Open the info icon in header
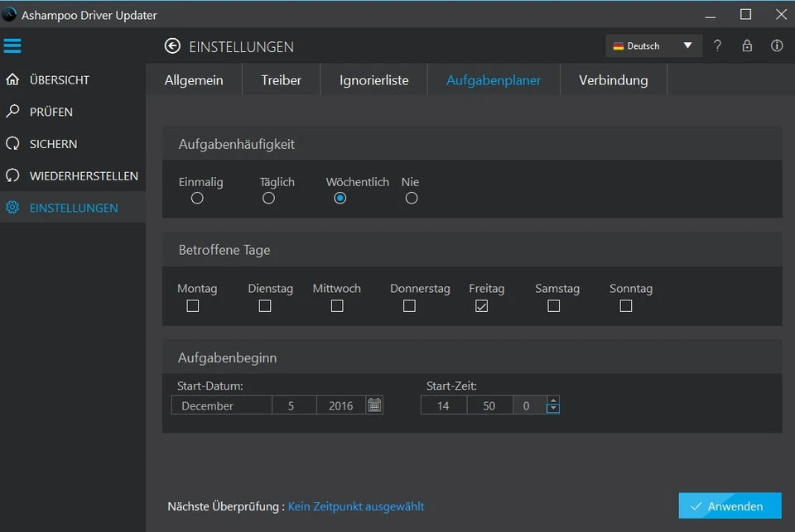Image resolution: width=795 pixels, height=532 pixels. pyautogui.click(x=777, y=46)
